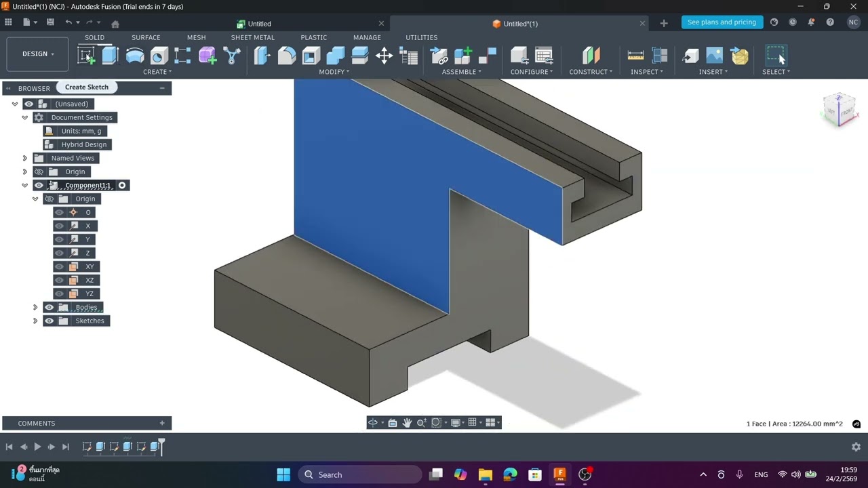Click the Undo arrow
Viewport: 868px width, 488px height.
pos(68,22)
